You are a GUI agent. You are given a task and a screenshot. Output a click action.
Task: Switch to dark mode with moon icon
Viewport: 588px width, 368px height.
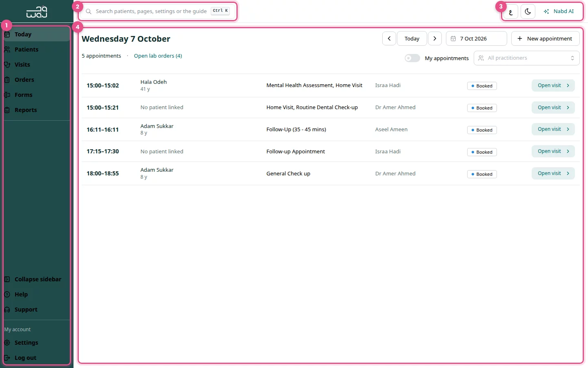pos(528,11)
